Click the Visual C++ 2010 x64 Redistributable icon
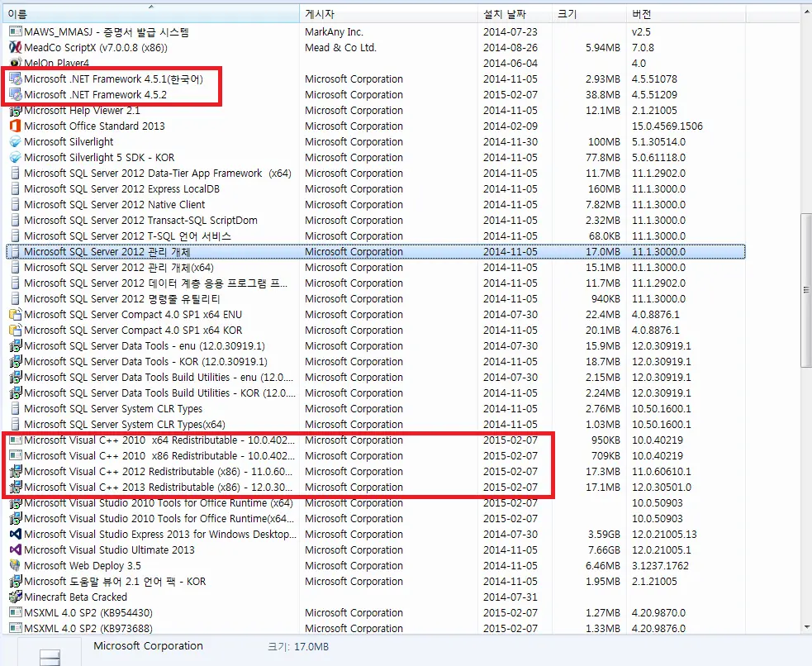Screen dimensions: 812x666 tap(16, 440)
